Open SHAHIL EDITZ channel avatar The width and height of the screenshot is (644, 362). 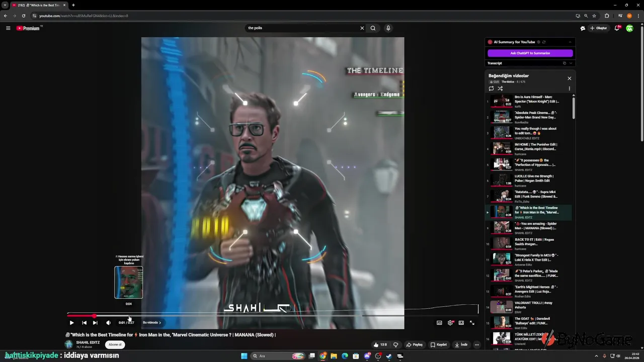point(68,344)
